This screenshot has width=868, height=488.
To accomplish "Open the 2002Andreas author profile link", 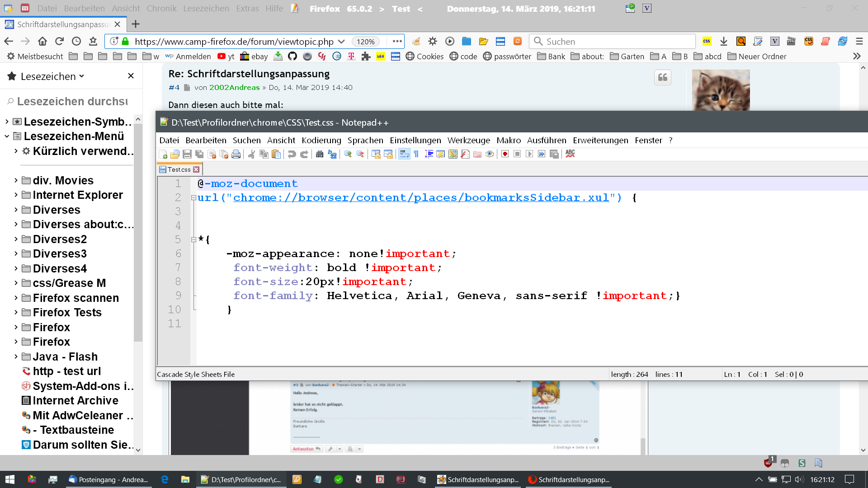I will coord(234,88).
